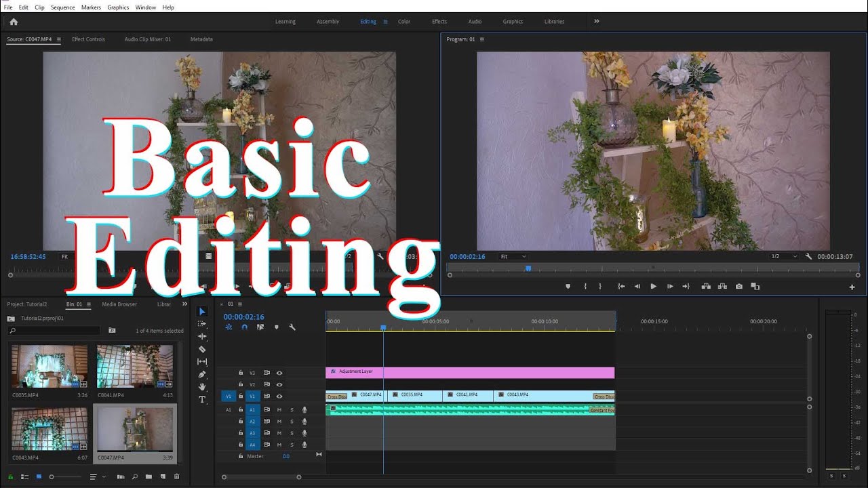Switch bin to icon view
The image size is (868, 488).
tap(39, 477)
